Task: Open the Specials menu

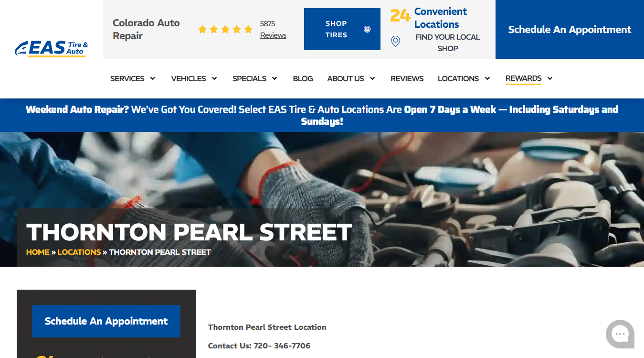Action: [249, 78]
